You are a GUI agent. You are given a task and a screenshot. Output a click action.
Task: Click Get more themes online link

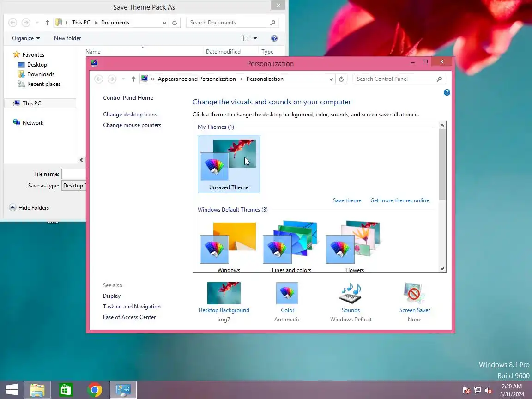[x=399, y=200]
